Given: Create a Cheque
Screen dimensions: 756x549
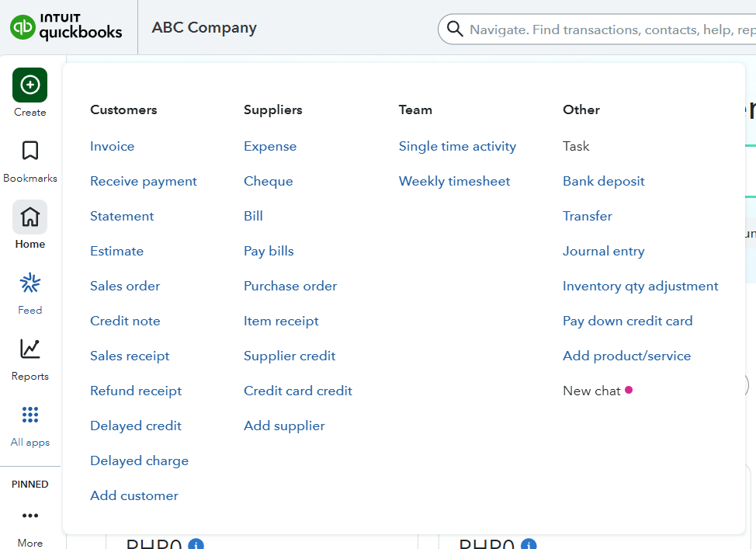Looking at the screenshot, I should pyautogui.click(x=268, y=182).
